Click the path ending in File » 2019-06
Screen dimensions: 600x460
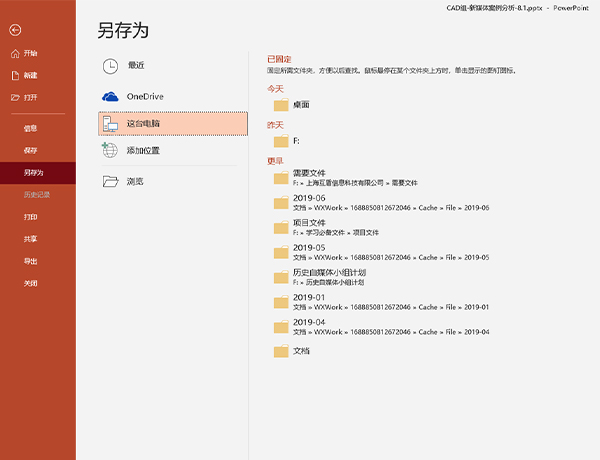point(391,208)
